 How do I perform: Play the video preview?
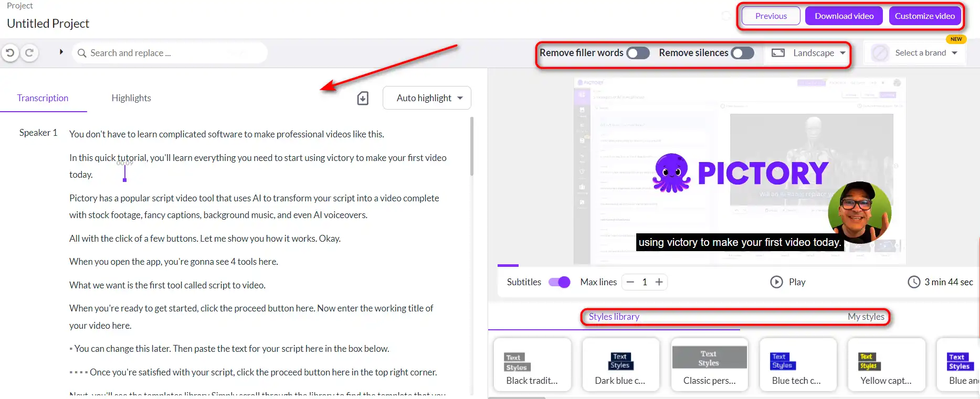(x=788, y=282)
